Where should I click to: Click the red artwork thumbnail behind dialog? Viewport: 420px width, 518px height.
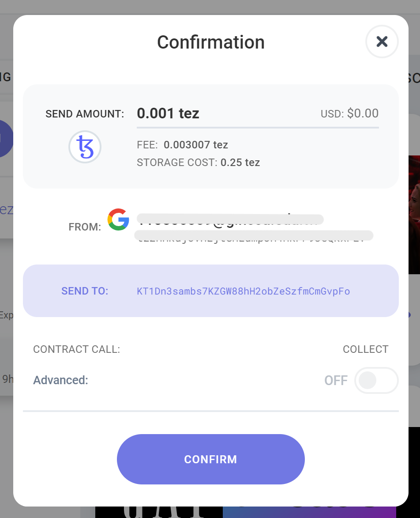tap(414, 215)
